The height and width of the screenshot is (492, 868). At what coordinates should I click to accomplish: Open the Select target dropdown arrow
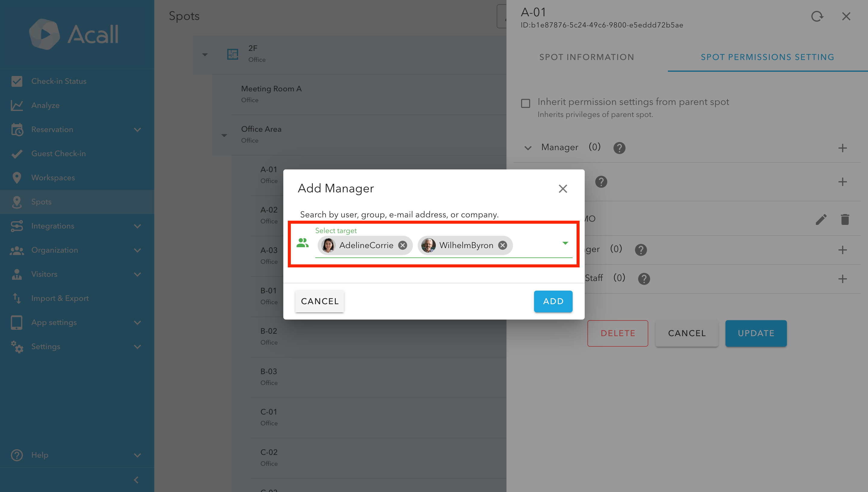pyautogui.click(x=565, y=243)
